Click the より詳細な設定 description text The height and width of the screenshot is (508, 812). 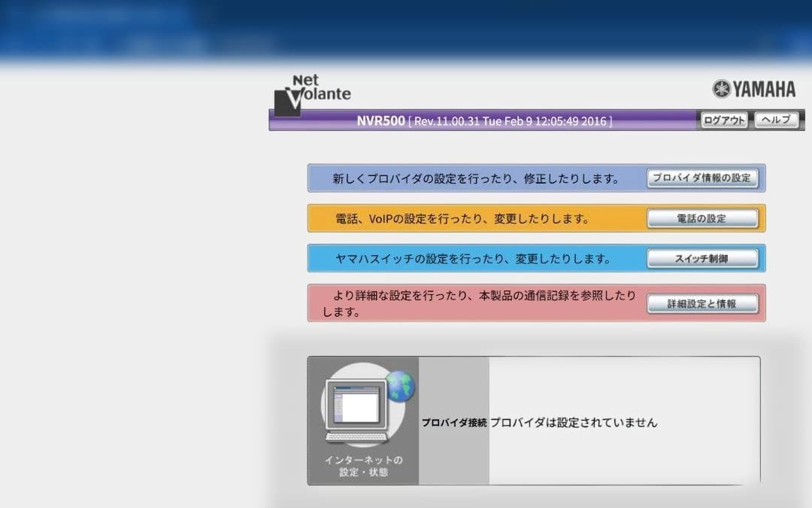point(479,303)
